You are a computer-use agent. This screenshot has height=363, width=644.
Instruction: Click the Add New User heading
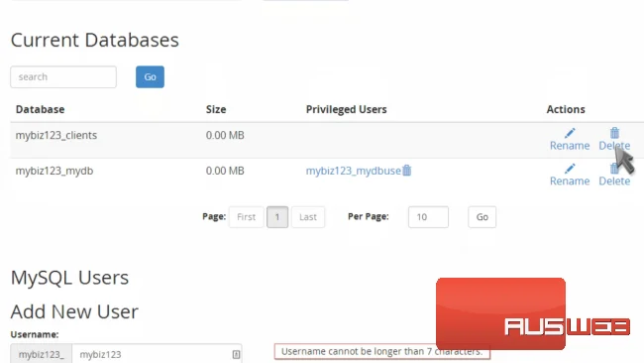pyautogui.click(x=74, y=311)
